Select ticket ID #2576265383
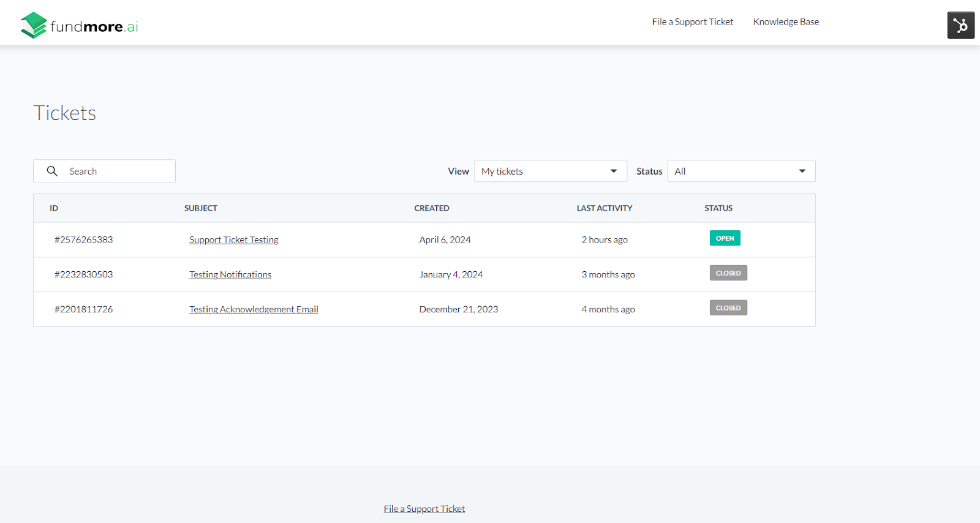The height and width of the screenshot is (523, 980). tap(83, 240)
